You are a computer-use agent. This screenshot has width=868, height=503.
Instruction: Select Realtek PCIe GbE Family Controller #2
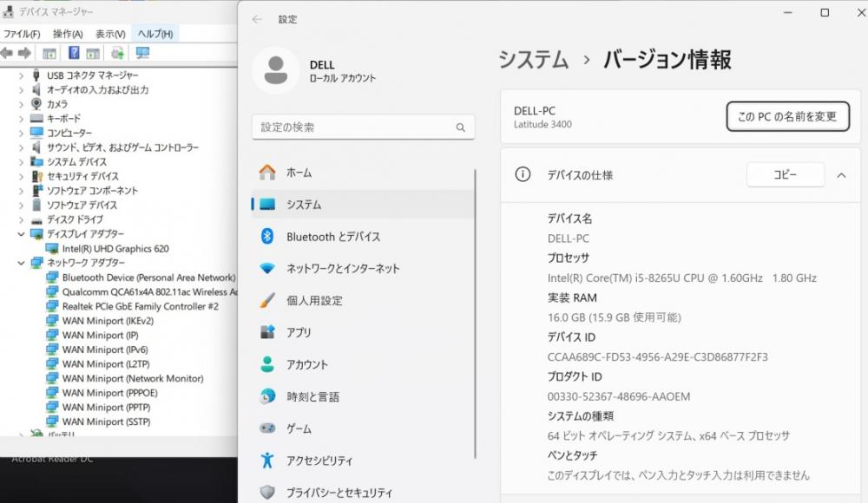pos(140,306)
